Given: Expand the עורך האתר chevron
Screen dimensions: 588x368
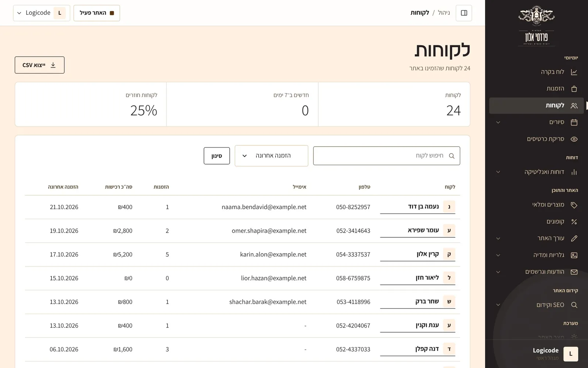Looking at the screenshot, I should click(x=498, y=238).
